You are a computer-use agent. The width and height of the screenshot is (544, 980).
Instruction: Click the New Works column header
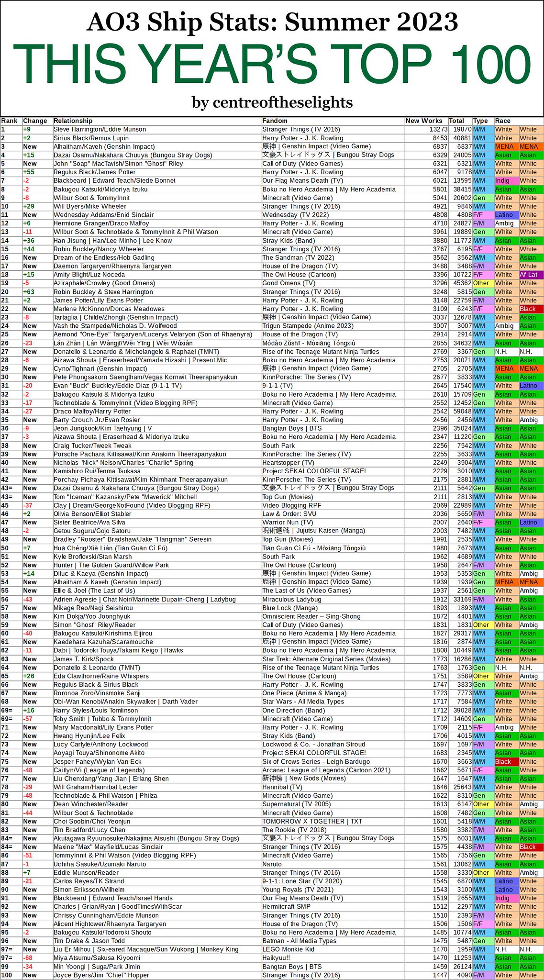[424, 121]
